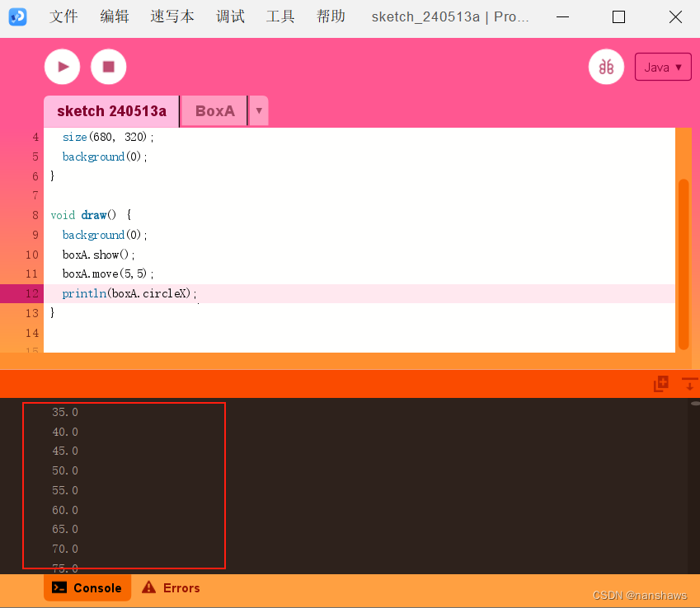Switch to the BoxA tab

(x=214, y=110)
